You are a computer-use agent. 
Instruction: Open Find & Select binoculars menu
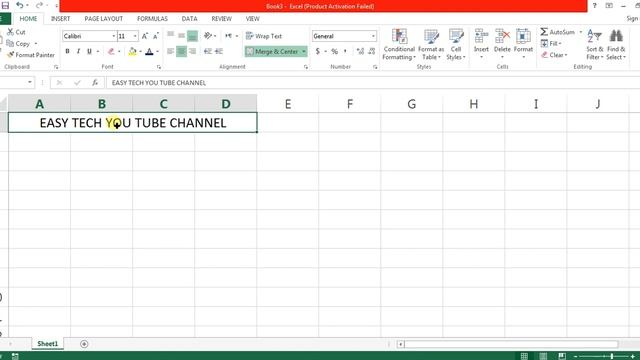pos(616,44)
